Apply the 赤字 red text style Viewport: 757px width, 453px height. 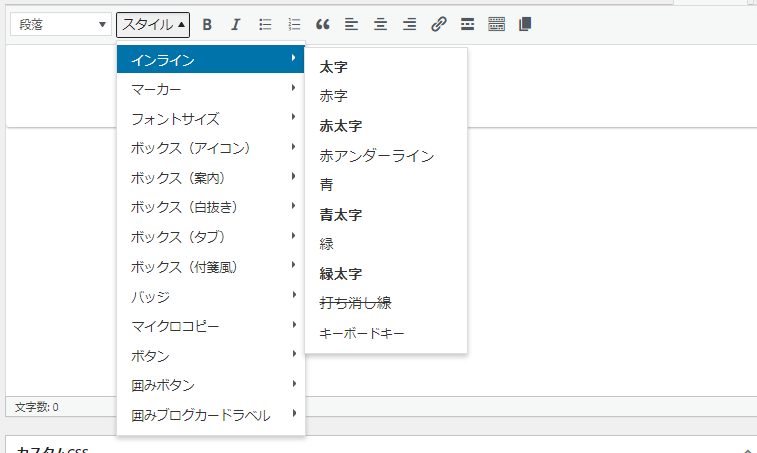[x=386, y=96]
